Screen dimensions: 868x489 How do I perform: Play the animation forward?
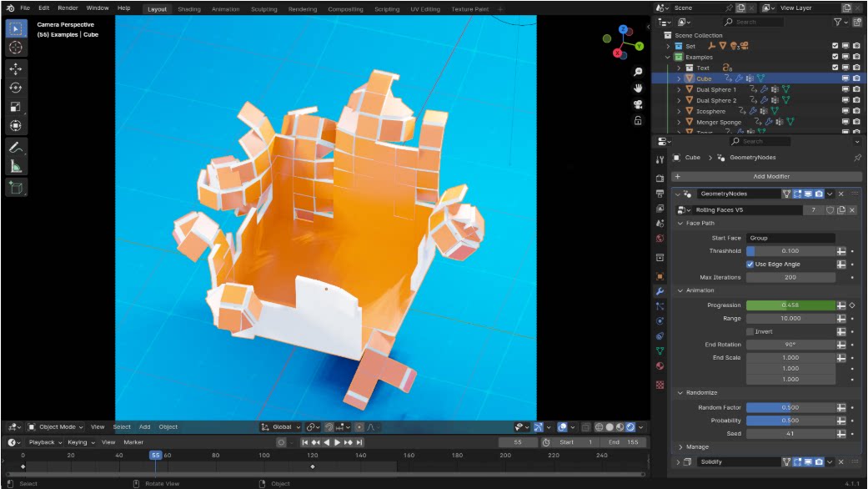coord(337,442)
